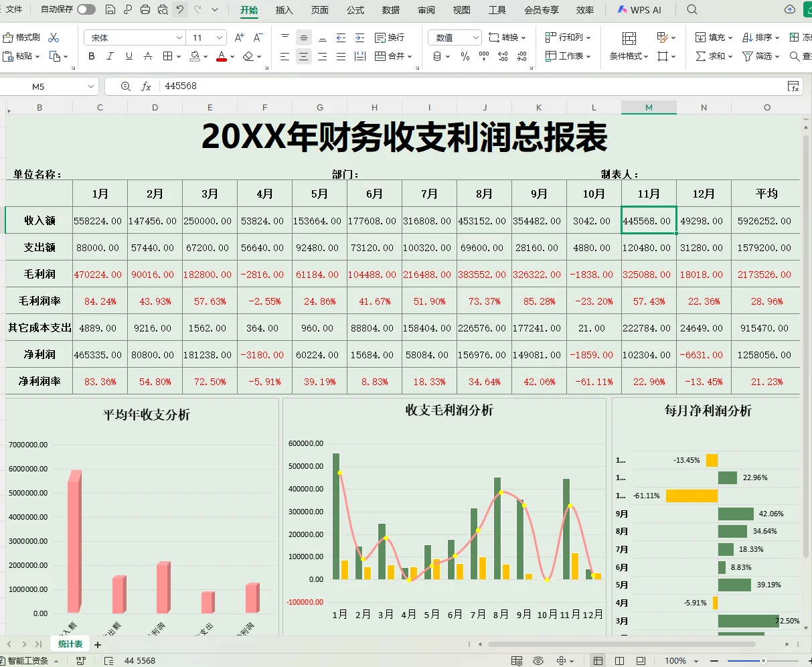Toggle underline formatting
Viewport: 812px width, 667px height.
129,56
